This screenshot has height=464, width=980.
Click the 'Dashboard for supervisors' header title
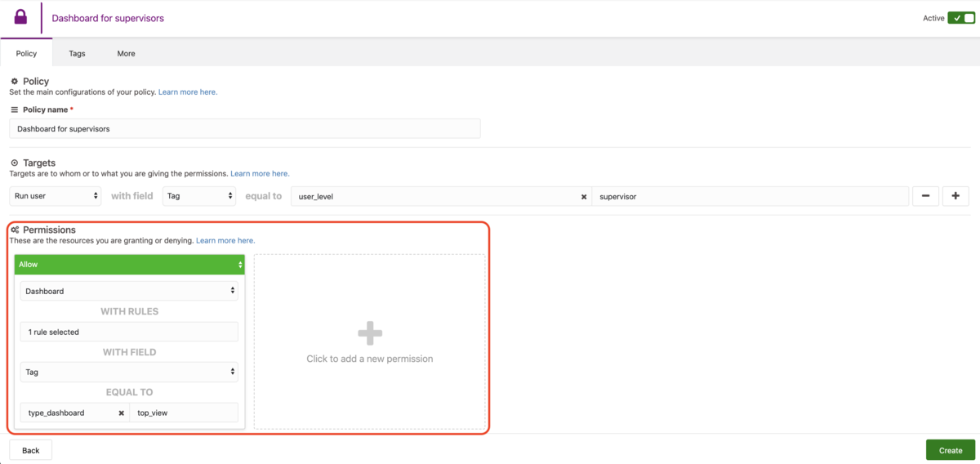(x=108, y=18)
